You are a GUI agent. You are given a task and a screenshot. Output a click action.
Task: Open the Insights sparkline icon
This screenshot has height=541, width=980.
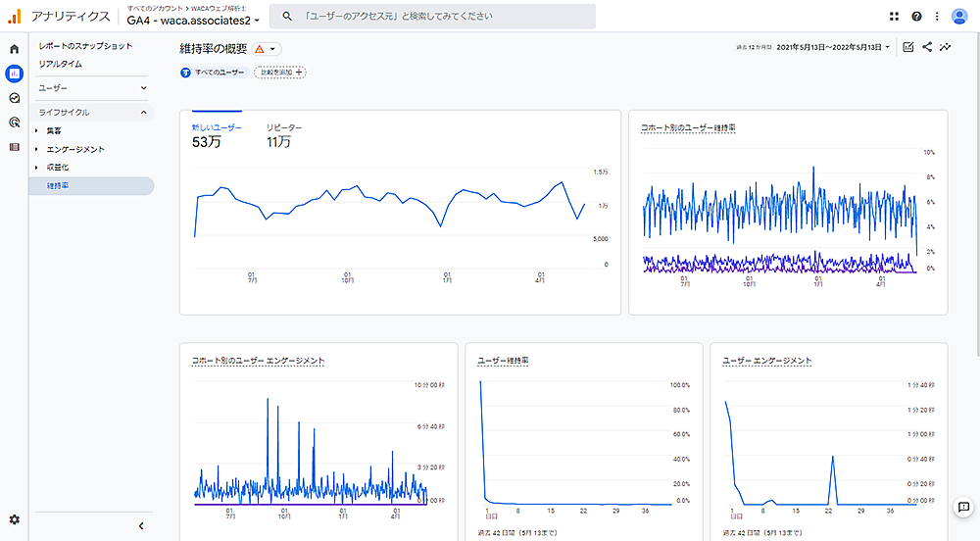(x=946, y=47)
